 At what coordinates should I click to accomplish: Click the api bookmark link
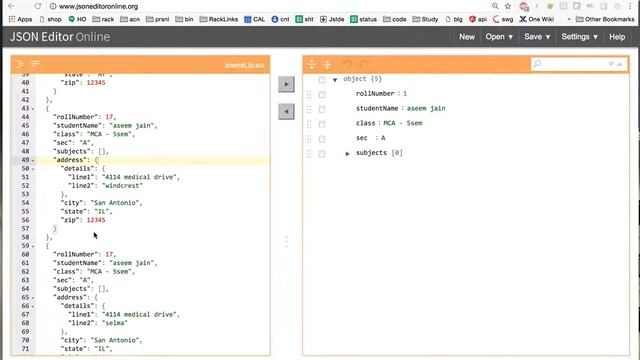pyautogui.click(x=478, y=19)
